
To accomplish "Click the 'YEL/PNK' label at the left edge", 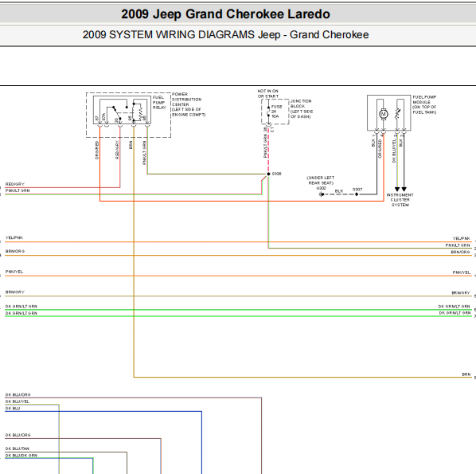I will coord(14,237).
